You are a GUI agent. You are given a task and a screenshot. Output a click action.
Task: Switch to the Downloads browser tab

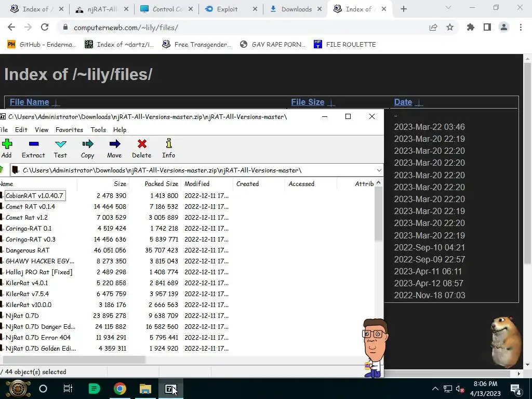coord(296,9)
